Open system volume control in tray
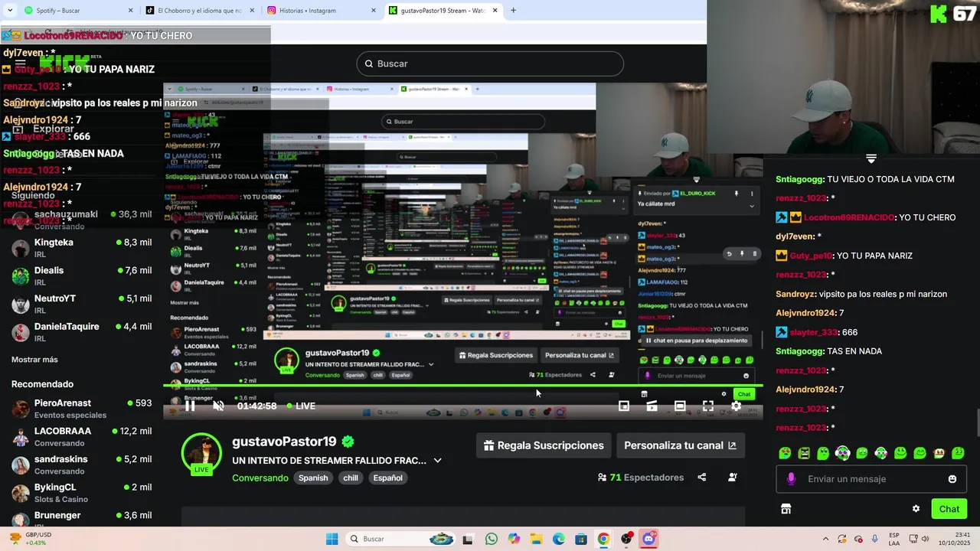The width and height of the screenshot is (980, 551). tap(925, 539)
